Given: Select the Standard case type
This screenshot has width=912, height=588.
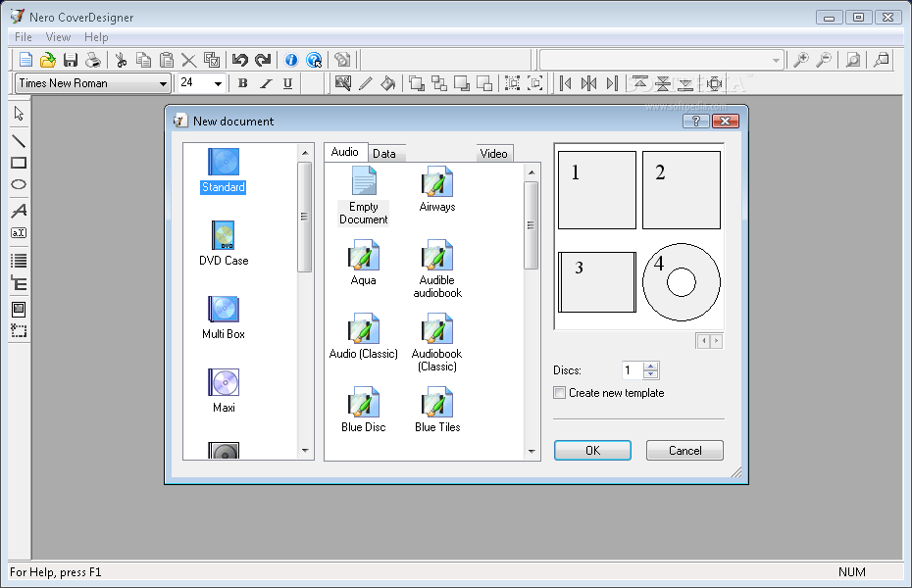Looking at the screenshot, I should (224, 171).
